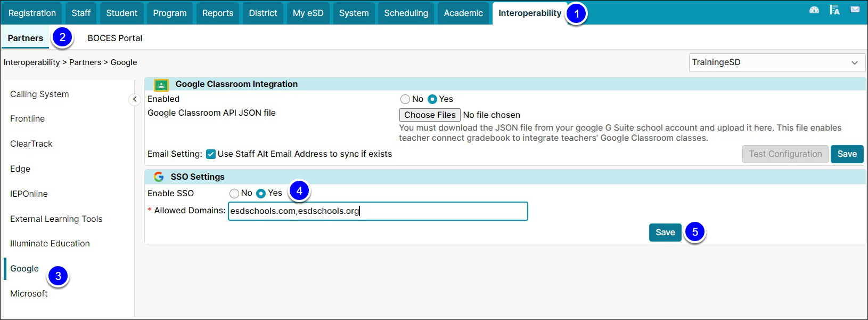Click the 'Interoperability > Partners > Google' breadcrumb text
The height and width of the screenshot is (320, 868).
pos(70,62)
